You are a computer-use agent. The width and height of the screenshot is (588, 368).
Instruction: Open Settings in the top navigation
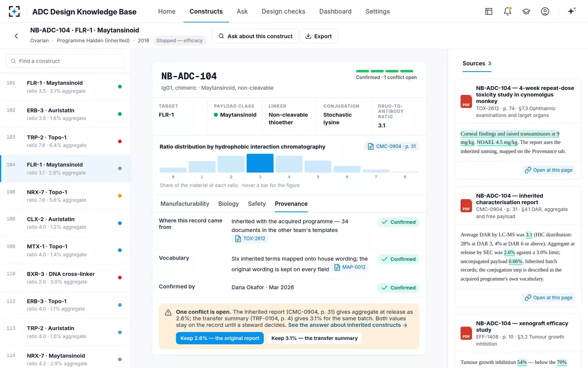[x=378, y=11]
